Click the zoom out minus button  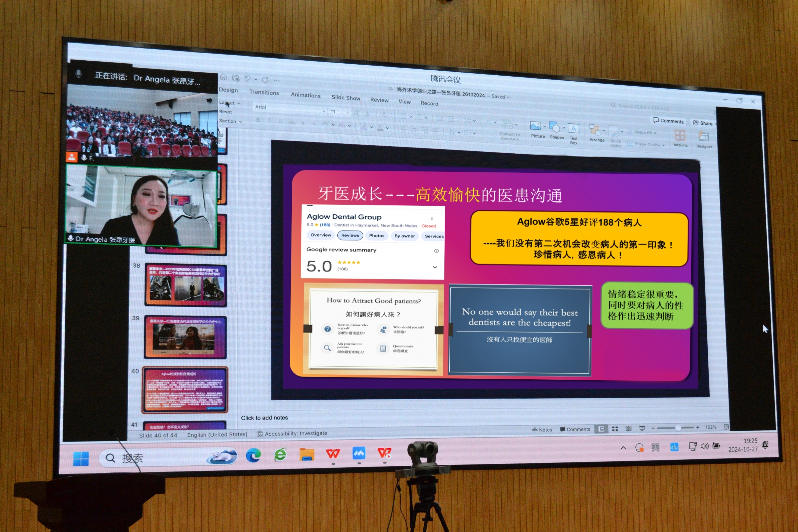653,428
